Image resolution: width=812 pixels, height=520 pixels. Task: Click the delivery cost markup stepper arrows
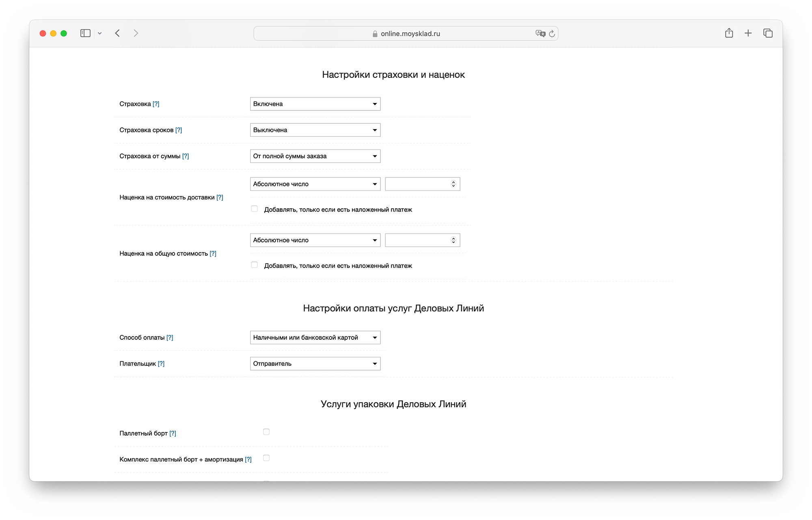pyautogui.click(x=454, y=184)
